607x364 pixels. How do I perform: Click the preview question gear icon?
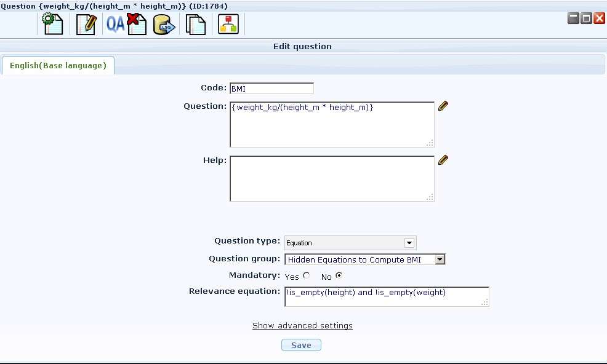coord(53,25)
